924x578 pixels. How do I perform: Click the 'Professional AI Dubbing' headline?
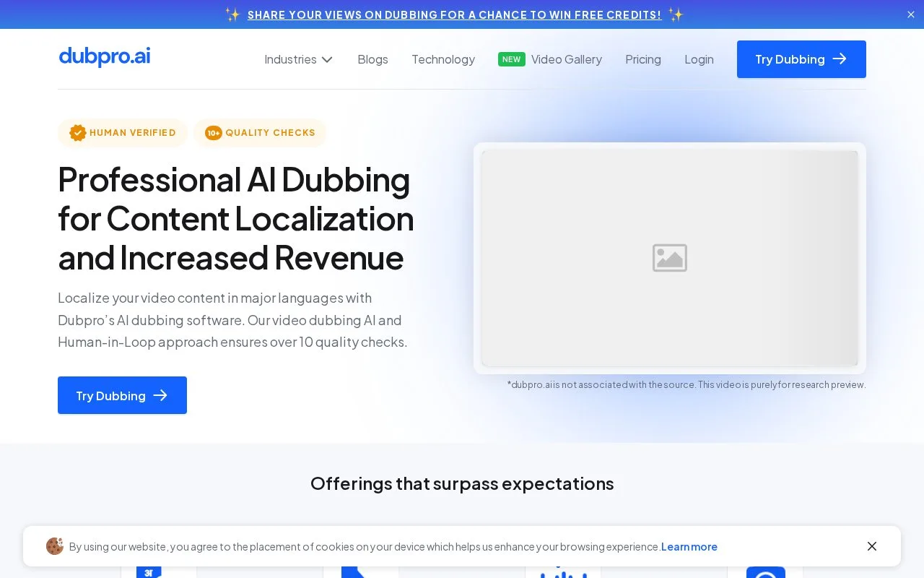pyautogui.click(x=236, y=218)
